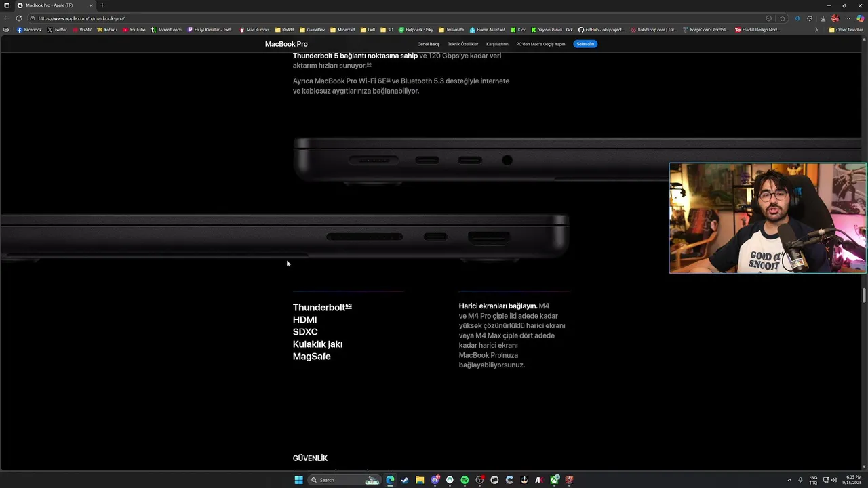Open a new tab with the plus button

tap(102, 5)
